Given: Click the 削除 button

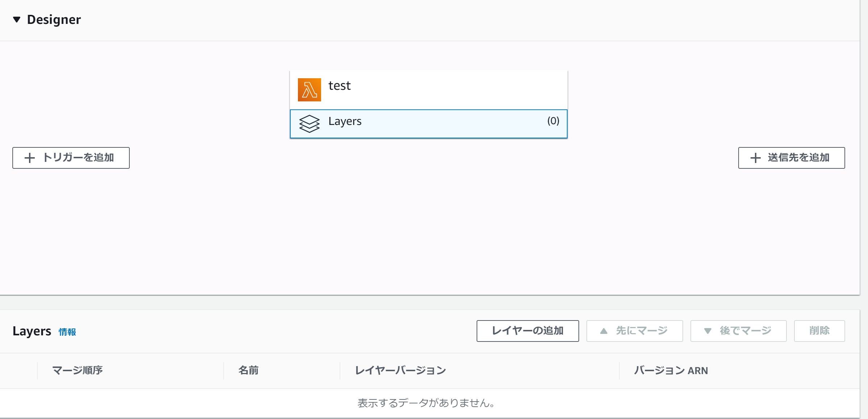Looking at the screenshot, I should pos(819,331).
